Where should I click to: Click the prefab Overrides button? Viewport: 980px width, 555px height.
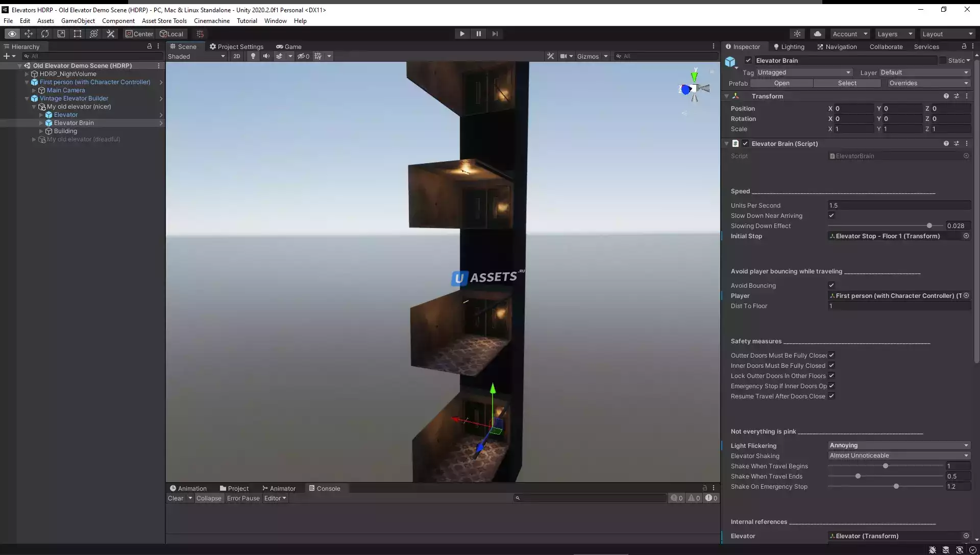click(x=927, y=83)
